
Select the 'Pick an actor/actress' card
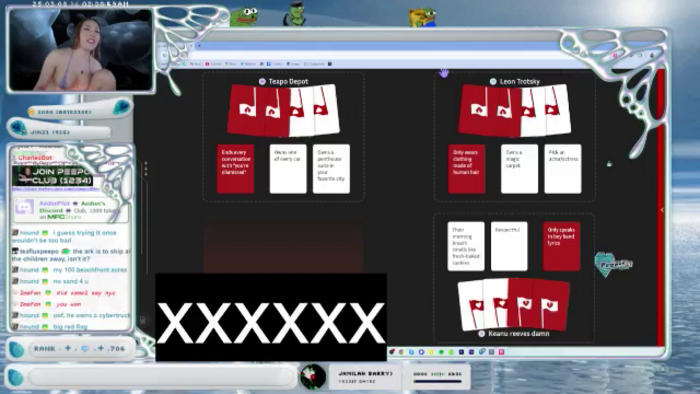(563, 169)
